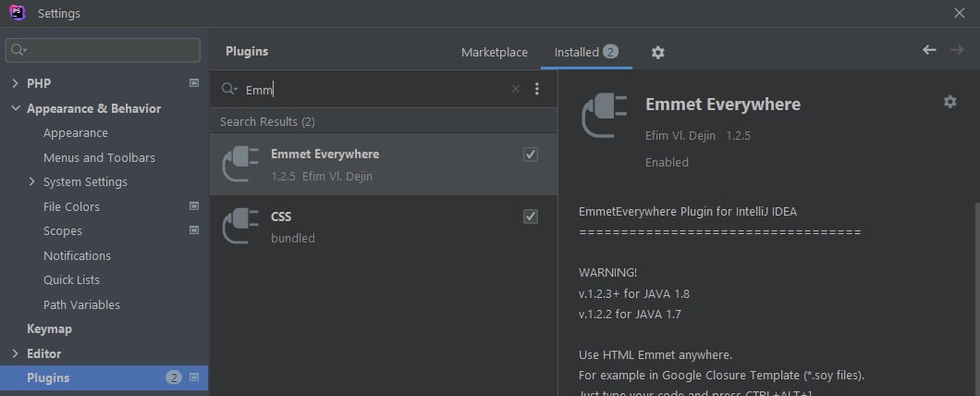The width and height of the screenshot is (980, 396).
Task: Collapse Appearance & Behavior section
Action: click(x=15, y=108)
